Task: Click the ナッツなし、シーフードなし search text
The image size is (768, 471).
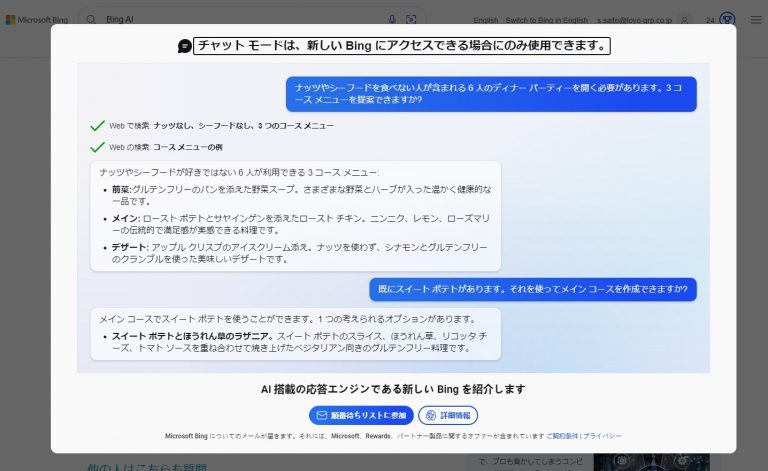Action: click(x=243, y=126)
